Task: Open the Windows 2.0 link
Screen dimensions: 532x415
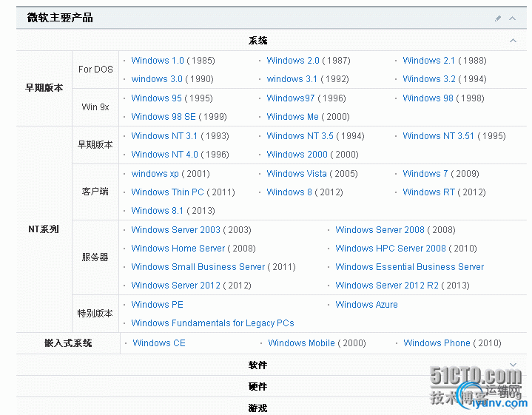Action: coord(293,61)
